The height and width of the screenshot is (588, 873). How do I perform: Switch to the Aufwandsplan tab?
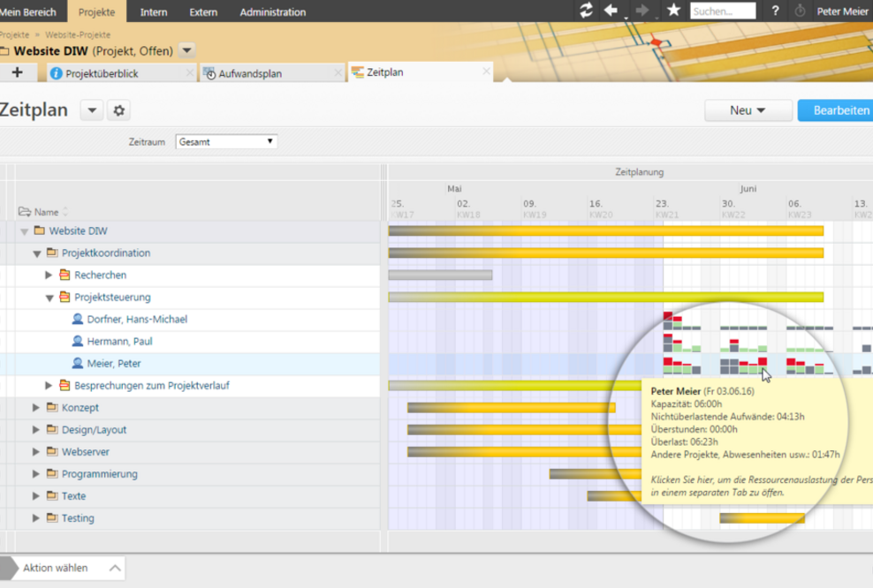click(249, 73)
